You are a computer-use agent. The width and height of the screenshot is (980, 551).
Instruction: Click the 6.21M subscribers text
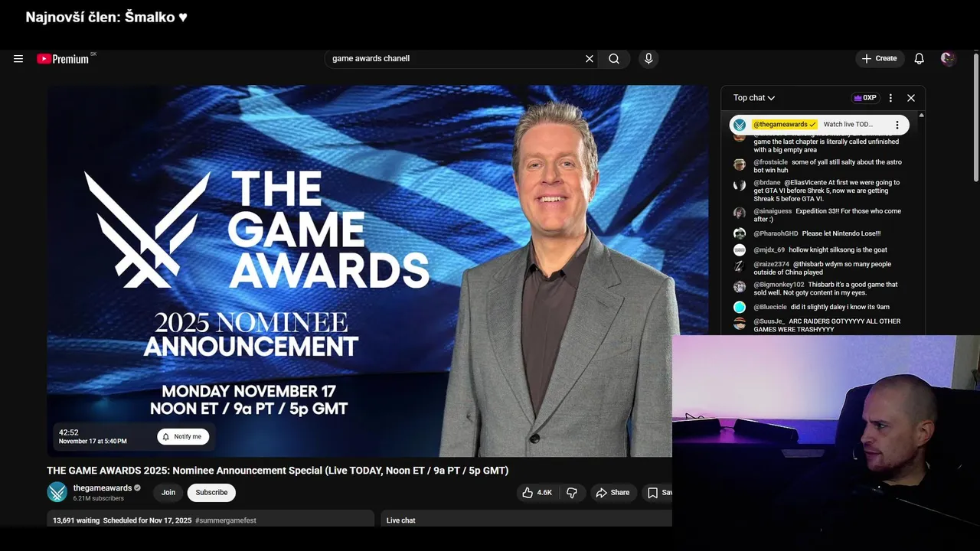tap(99, 499)
